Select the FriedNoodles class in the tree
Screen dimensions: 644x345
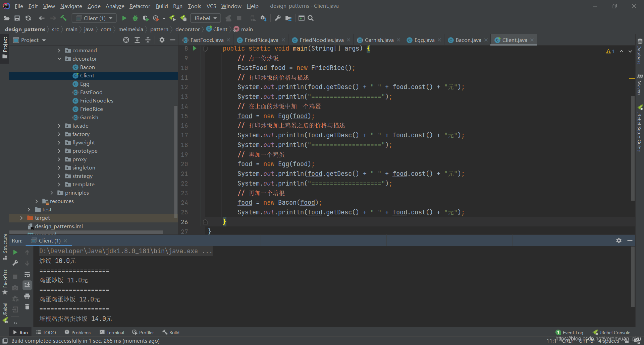pos(97,100)
